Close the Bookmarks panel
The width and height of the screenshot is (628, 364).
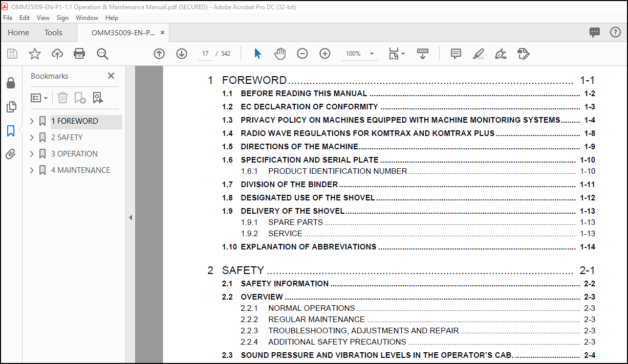click(x=111, y=76)
